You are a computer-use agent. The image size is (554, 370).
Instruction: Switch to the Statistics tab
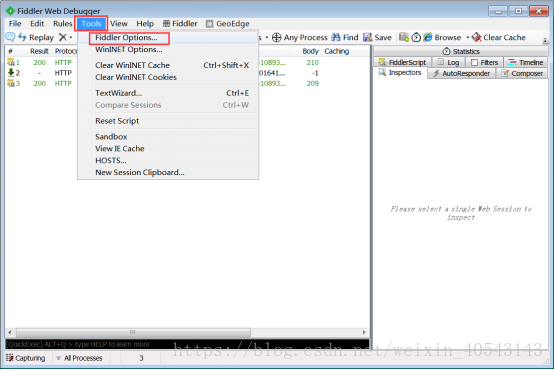(461, 52)
